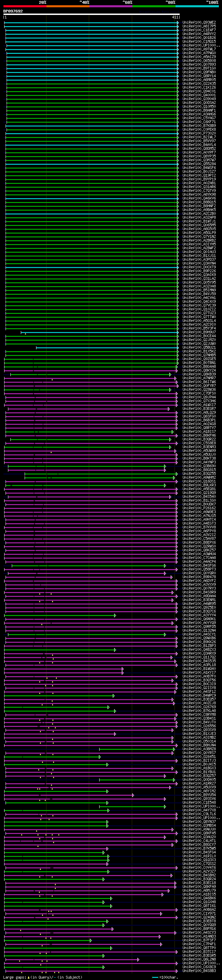Screen dimensions: 222x980
Task: Click the orange ~40% identity legend segment
Action: click(68, 6)
